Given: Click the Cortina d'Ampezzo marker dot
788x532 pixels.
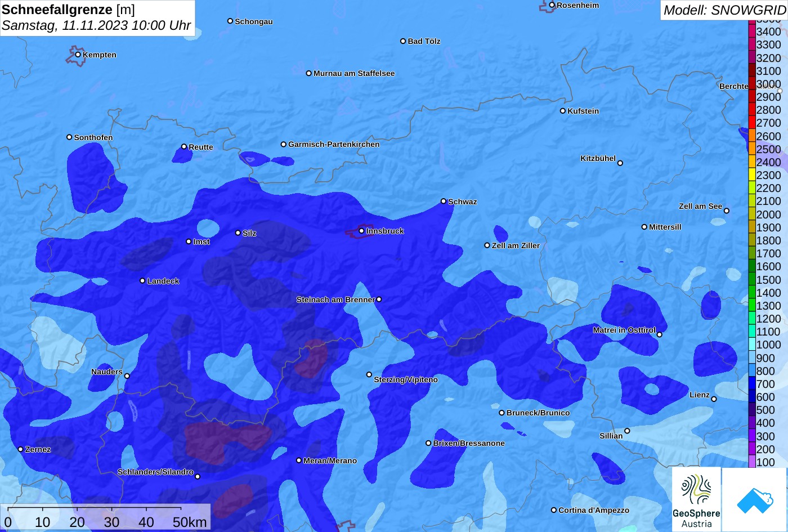Looking at the screenshot, I should click(554, 510).
